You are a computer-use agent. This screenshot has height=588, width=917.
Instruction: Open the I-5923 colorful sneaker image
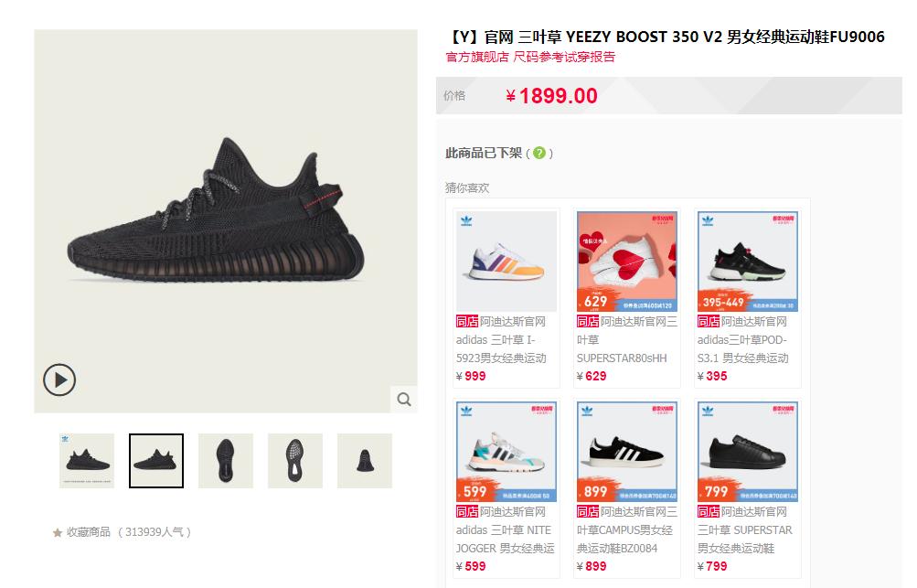[506, 262]
